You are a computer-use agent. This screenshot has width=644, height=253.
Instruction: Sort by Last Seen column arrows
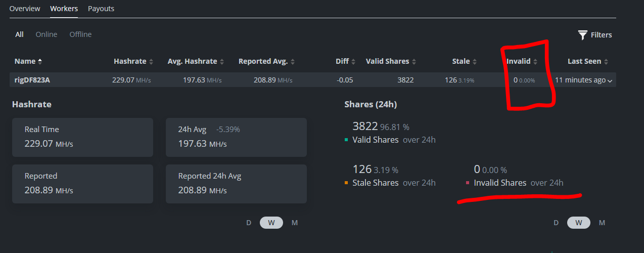coord(606,62)
